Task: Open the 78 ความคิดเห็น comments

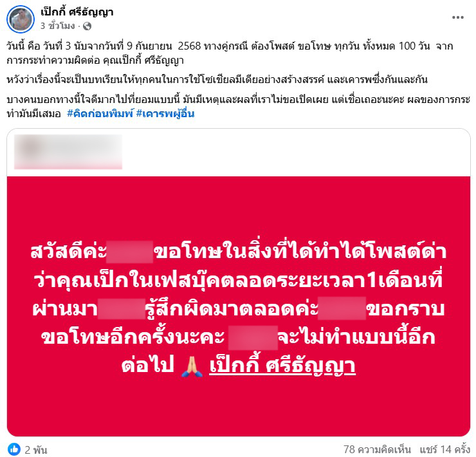Action: point(377,449)
